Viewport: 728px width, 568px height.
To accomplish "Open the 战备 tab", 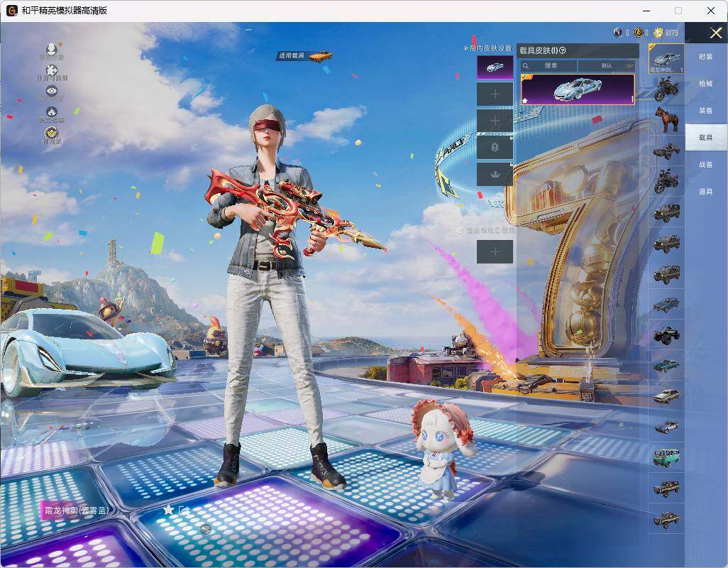I will pos(706,165).
